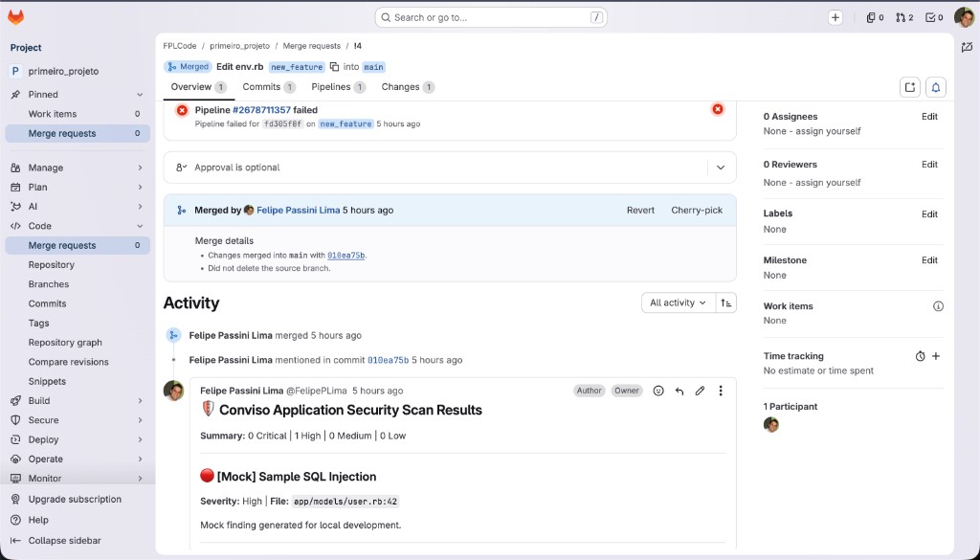Open merge commit 010ea75b in Merge details
This screenshot has width=980, height=560.
[x=345, y=255]
